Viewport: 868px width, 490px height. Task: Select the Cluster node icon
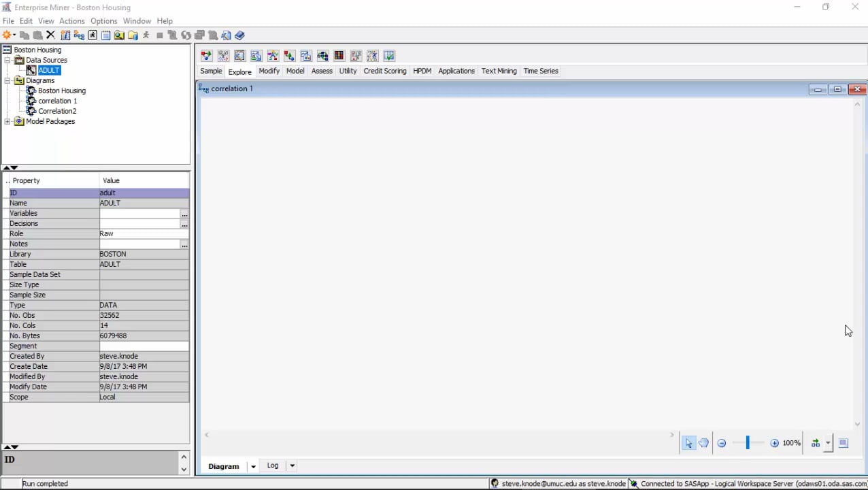pyautogui.click(x=223, y=56)
